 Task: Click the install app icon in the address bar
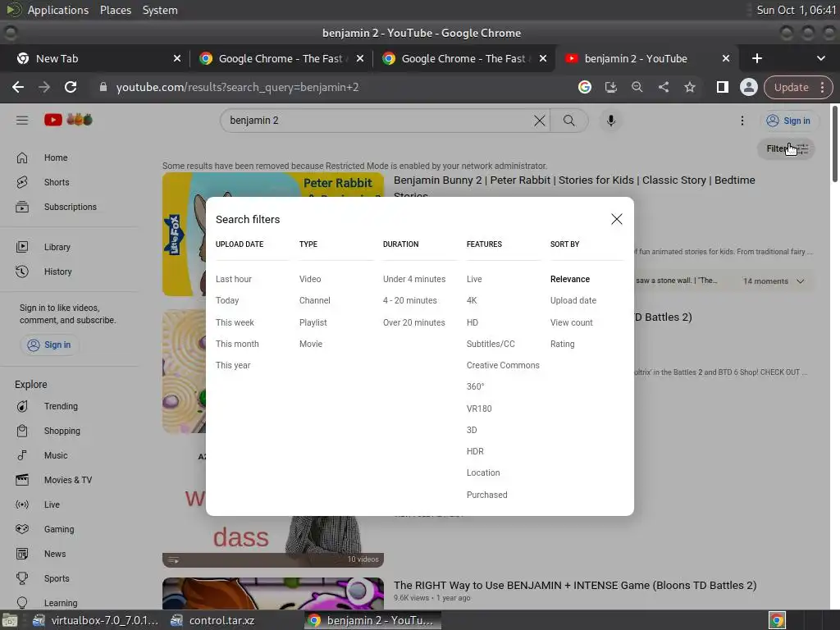pyautogui.click(x=610, y=87)
